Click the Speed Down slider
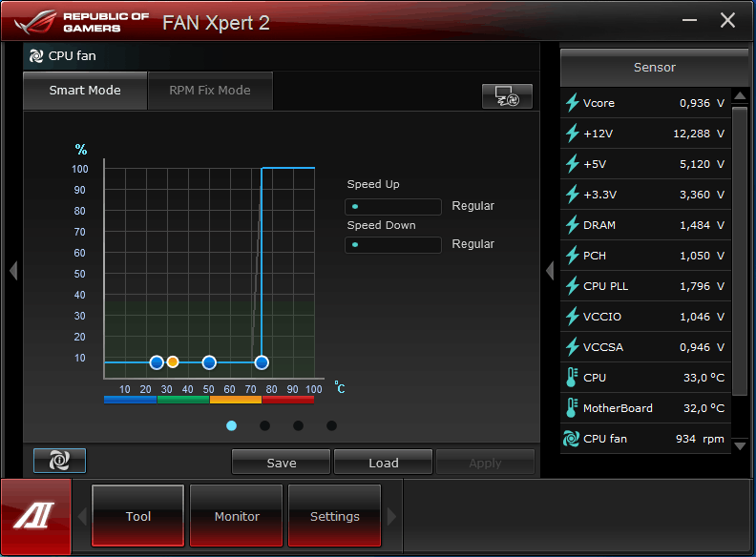Image resolution: width=756 pixels, height=557 pixels. pos(393,245)
